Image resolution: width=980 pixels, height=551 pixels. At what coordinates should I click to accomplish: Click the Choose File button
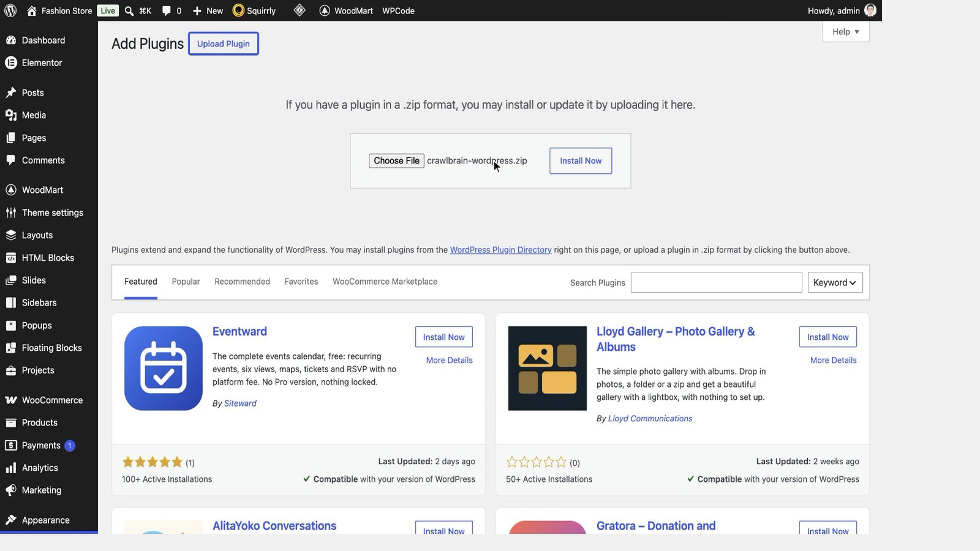coord(396,160)
